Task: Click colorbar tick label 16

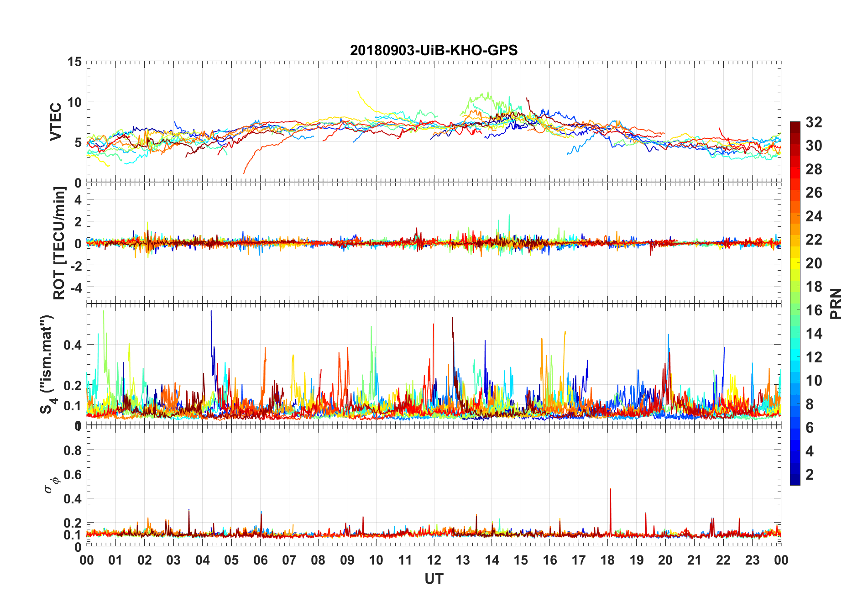Action: (x=814, y=310)
